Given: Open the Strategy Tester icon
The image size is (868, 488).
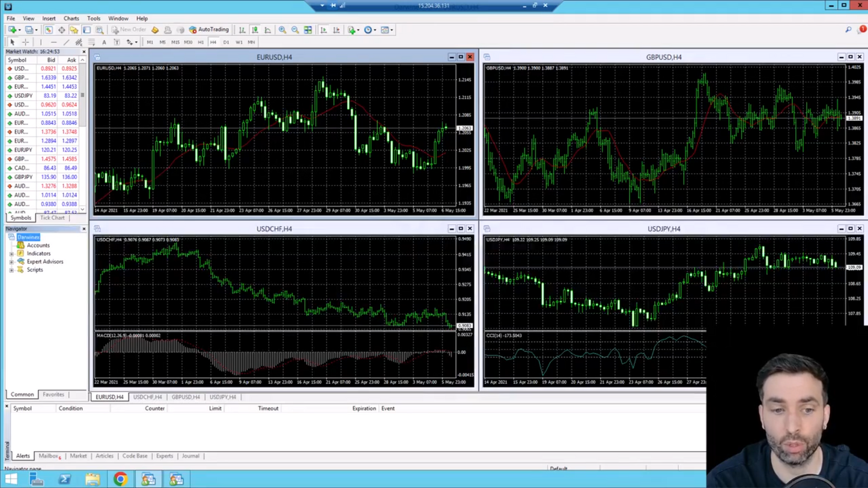Looking at the screenshot, I should [100, 29].
